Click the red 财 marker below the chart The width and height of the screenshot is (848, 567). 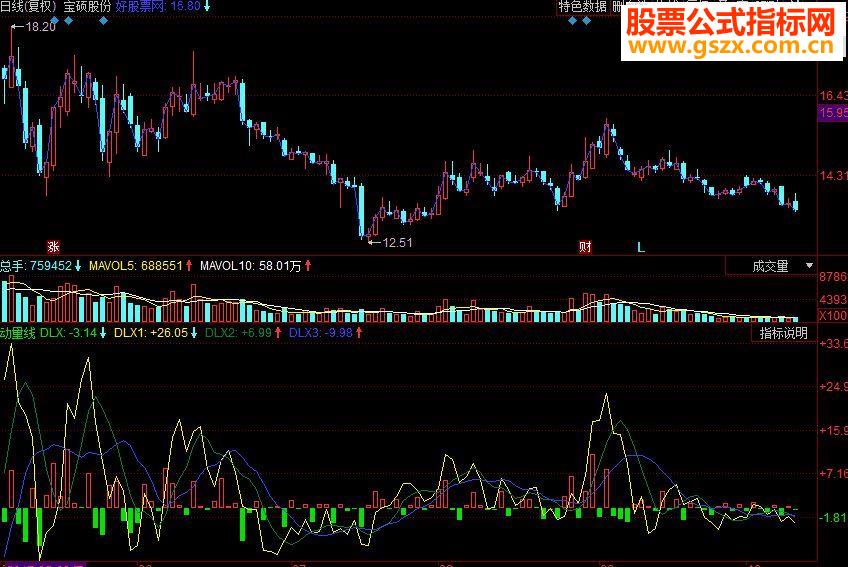pyautogui.click(x=585, y=247)
